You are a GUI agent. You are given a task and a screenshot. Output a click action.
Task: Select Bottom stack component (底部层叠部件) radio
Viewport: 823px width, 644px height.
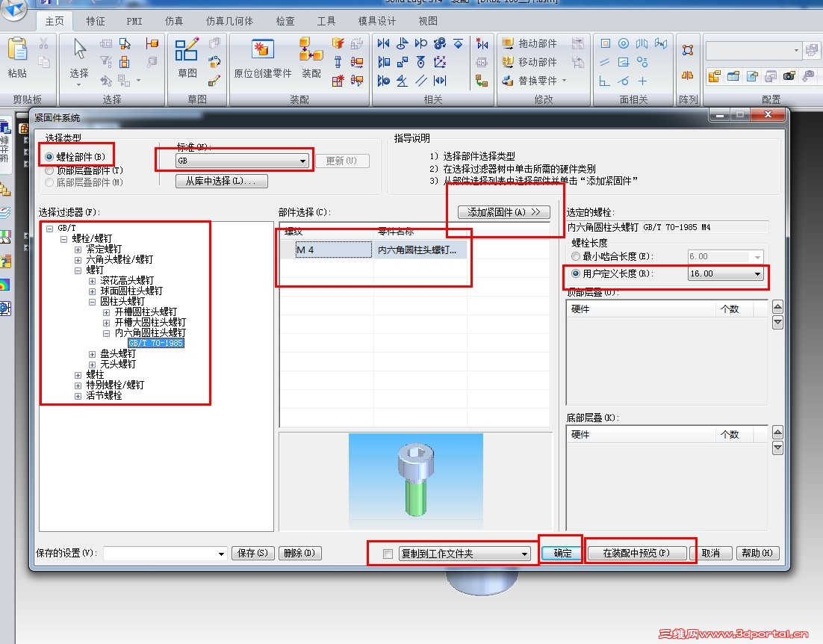tap(49, 182)
